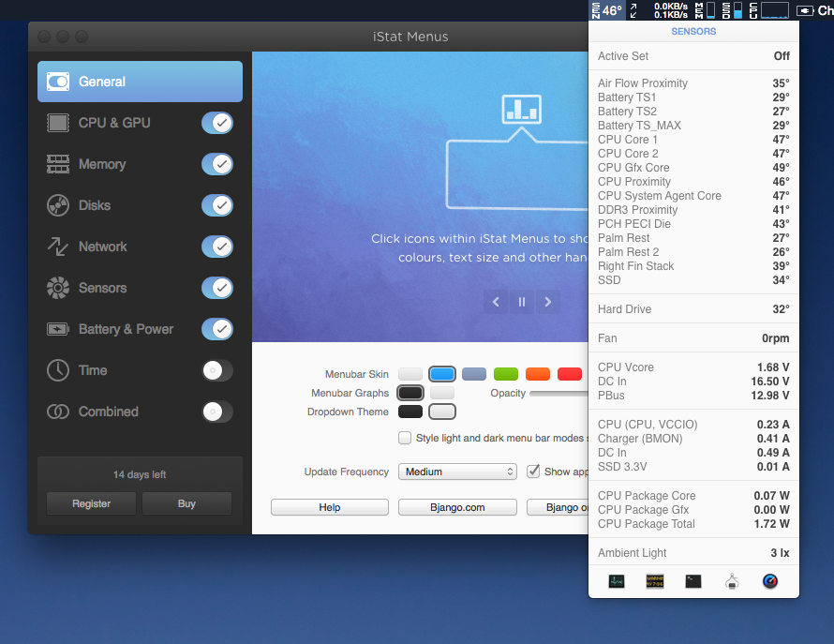Click the SEN 46° sensors menu bar item

(607, 10)
